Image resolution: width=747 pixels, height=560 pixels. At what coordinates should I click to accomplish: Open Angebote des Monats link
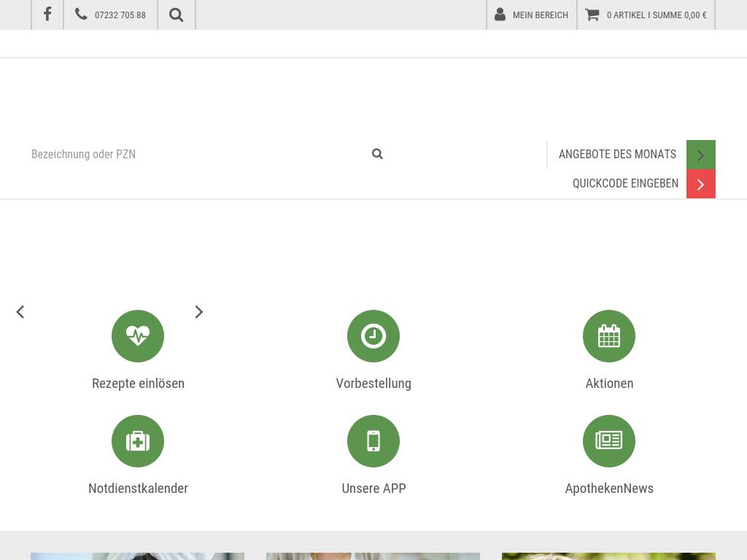(617, 154)
